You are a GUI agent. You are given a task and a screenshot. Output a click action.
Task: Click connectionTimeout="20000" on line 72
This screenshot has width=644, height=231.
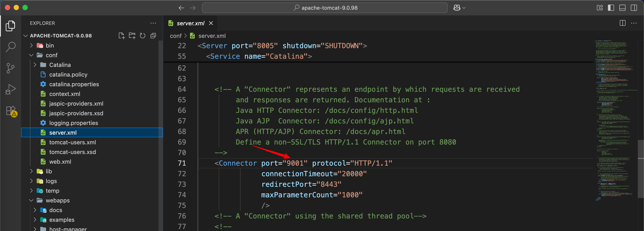tap(314, 174)
